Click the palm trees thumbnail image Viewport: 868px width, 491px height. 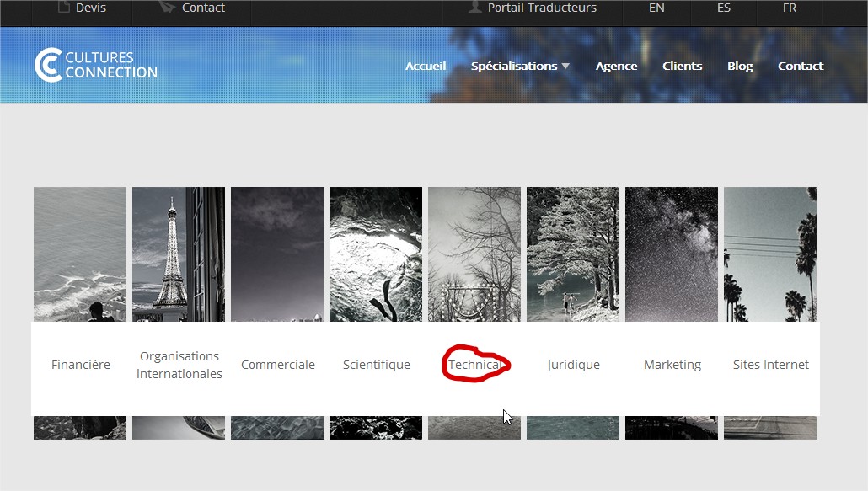point(769,253)
